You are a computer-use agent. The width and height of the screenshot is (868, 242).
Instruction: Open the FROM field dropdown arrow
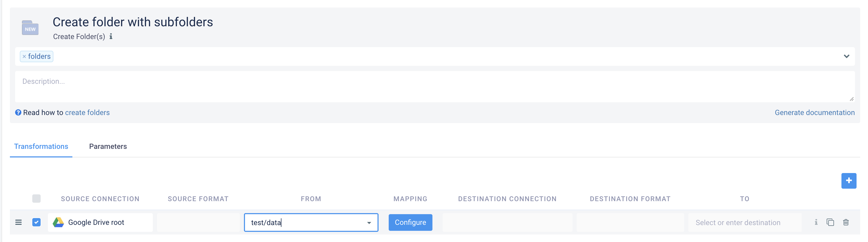(369, 223)
